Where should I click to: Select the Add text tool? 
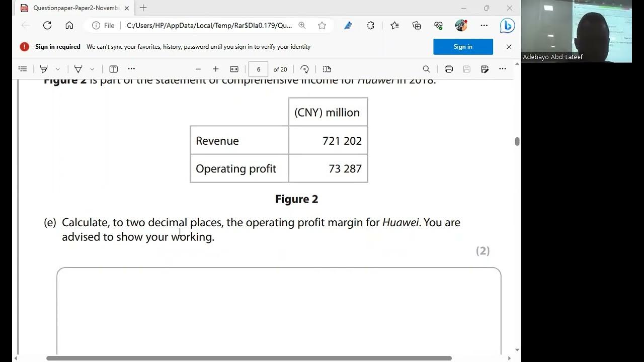(114, 69)
